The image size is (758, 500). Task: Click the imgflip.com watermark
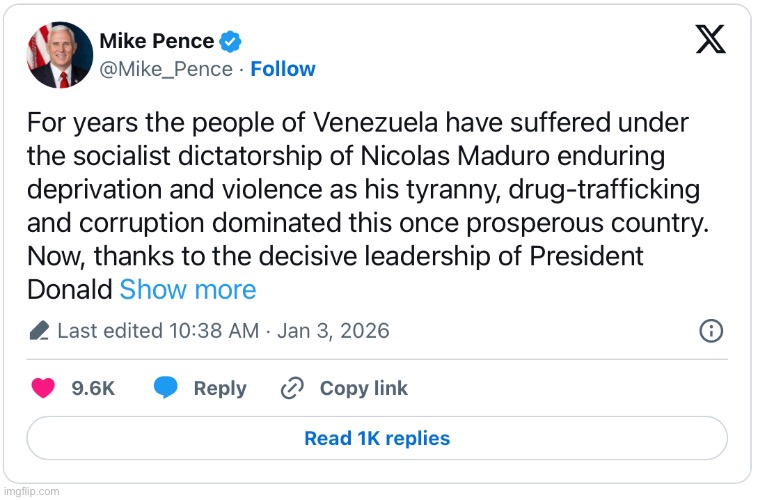pos(31,491)
